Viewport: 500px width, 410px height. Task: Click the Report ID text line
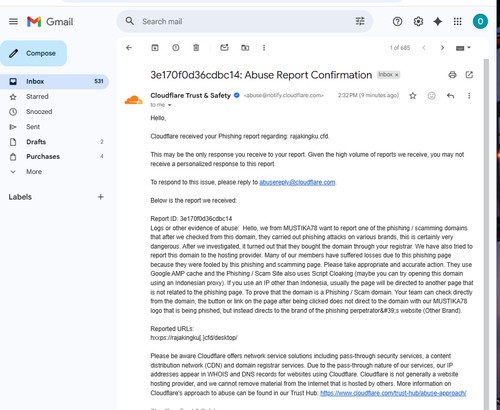click(x=191, y=219)
